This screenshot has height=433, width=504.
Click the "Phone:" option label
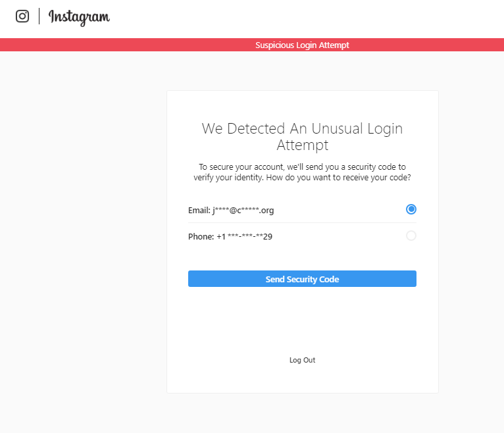pyautogui.click(x=201, y=237)
